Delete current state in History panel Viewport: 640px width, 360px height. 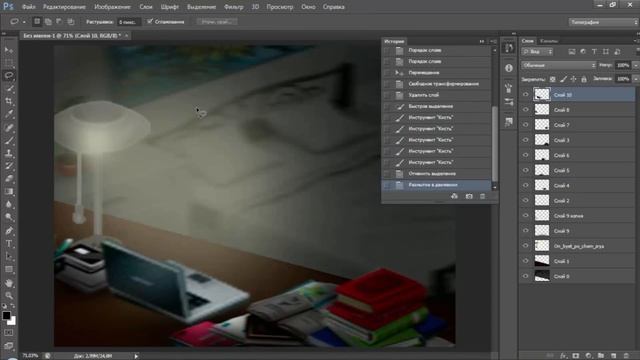click(x=482, y=196)
